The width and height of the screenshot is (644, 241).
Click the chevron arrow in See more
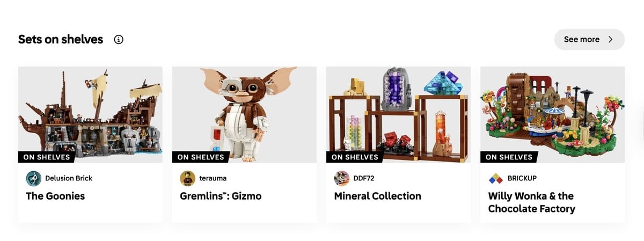[x=610, y=39]
